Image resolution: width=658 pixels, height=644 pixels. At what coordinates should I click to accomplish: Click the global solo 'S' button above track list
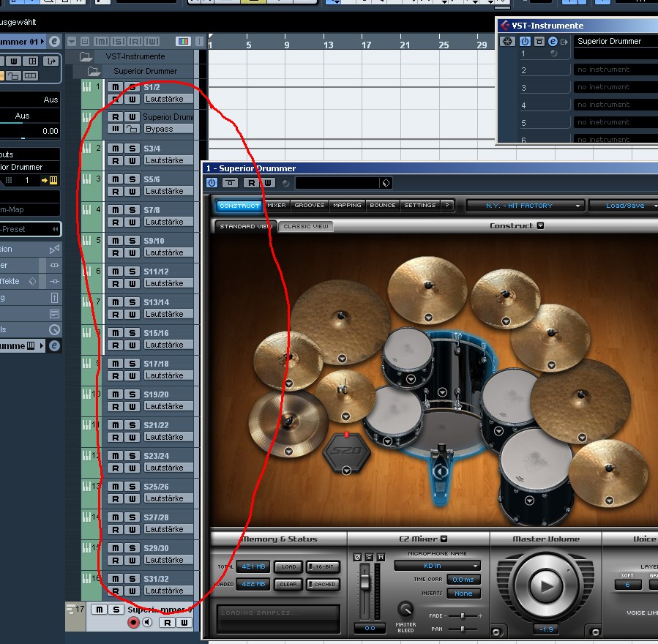(x=119, y=41)
